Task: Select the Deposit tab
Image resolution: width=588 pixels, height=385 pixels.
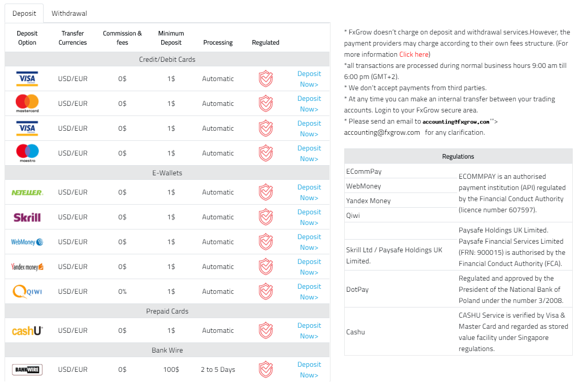Action: pos(24,13)
